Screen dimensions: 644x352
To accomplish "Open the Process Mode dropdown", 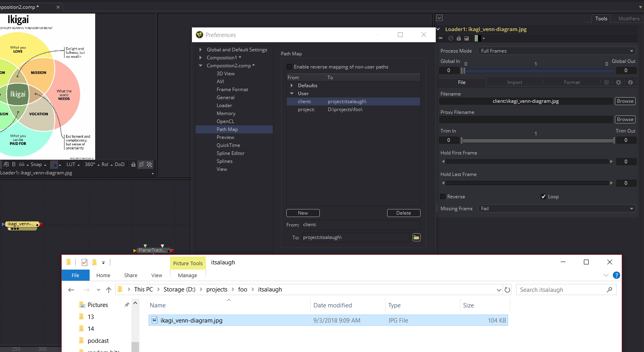I will pyautogui.click(x=557, y=51).
